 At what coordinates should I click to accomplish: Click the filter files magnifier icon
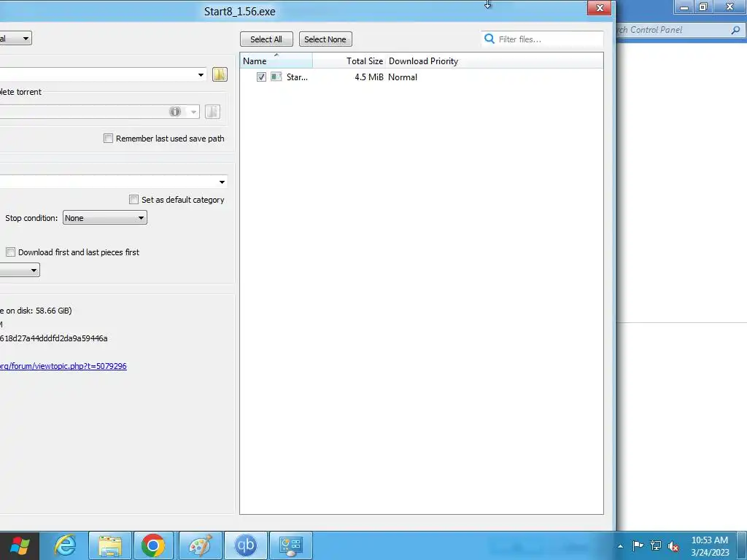click(489, 39)
